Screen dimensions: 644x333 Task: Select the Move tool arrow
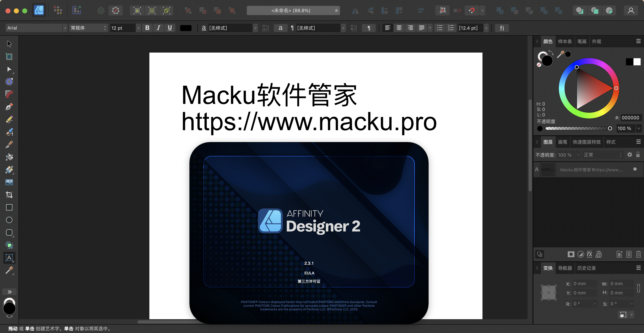point(9,44)
